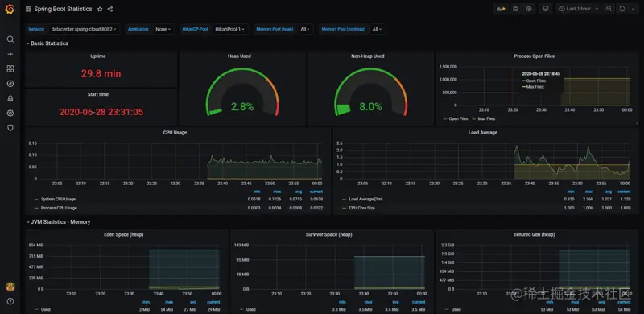The width and height of the screenshot is (644, 314).
Task: Click the Add panel icon
Action: click(501, 9)
